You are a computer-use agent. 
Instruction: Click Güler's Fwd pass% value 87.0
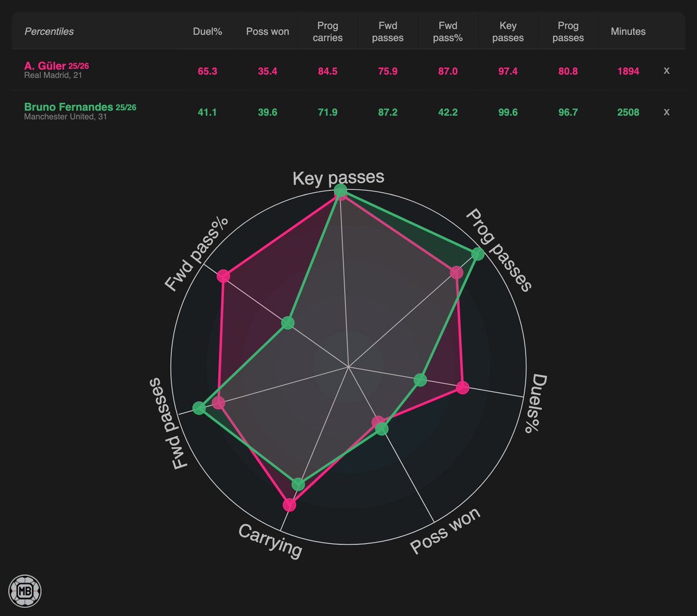pos(448,71)
